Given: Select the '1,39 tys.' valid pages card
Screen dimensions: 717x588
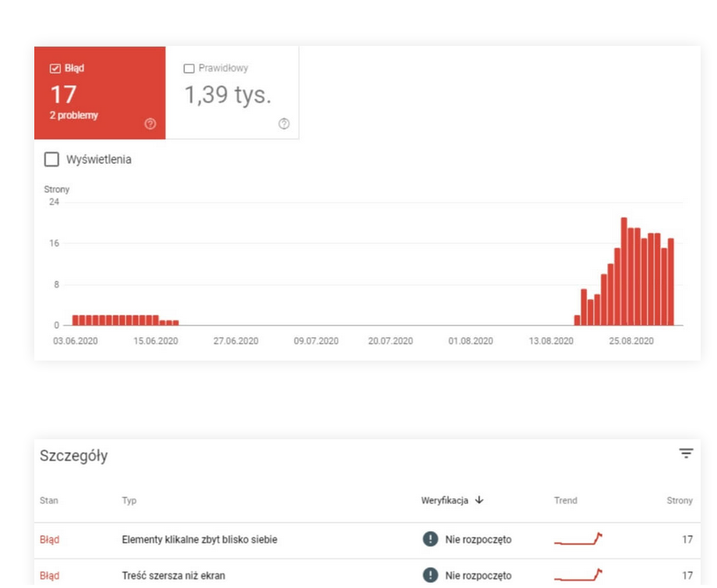Looking at the screenshot, I should pyautogui.click(x=228, y=95).
